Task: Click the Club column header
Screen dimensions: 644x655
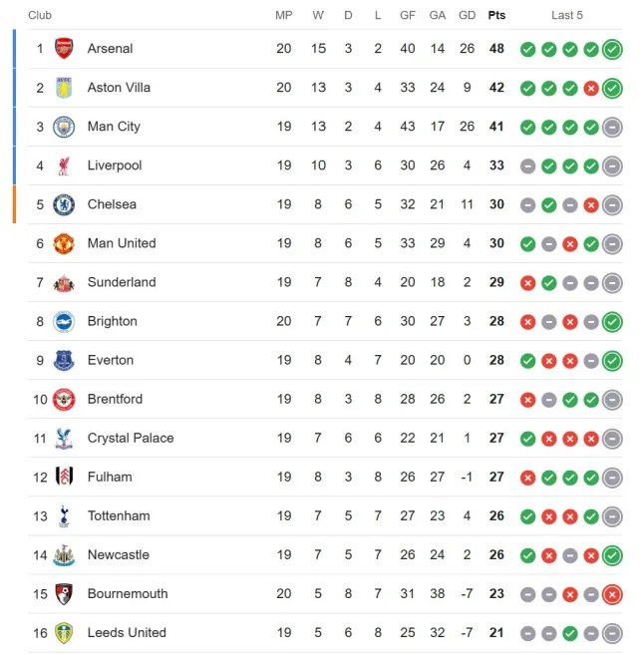Action: click(x=40, y=15)
